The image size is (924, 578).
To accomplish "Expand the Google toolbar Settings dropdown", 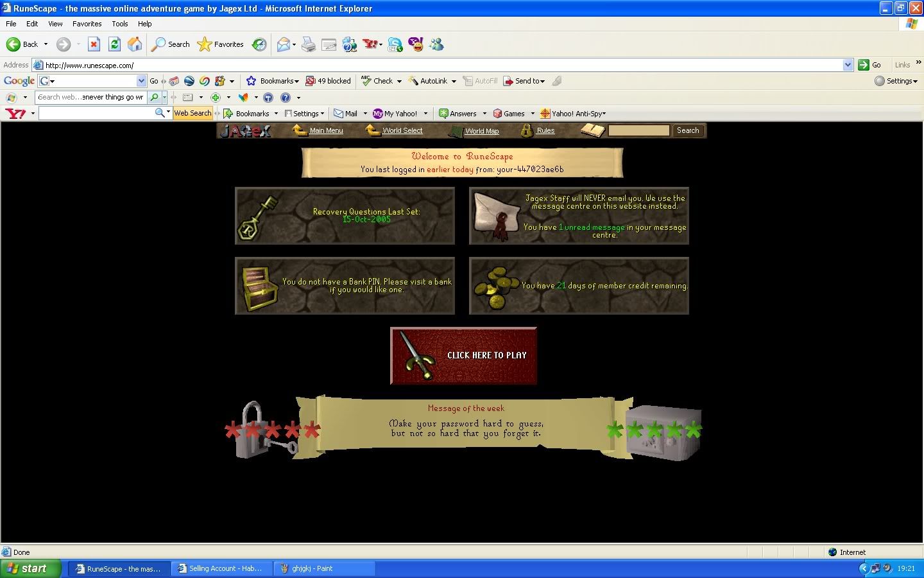I will [896, 81].
